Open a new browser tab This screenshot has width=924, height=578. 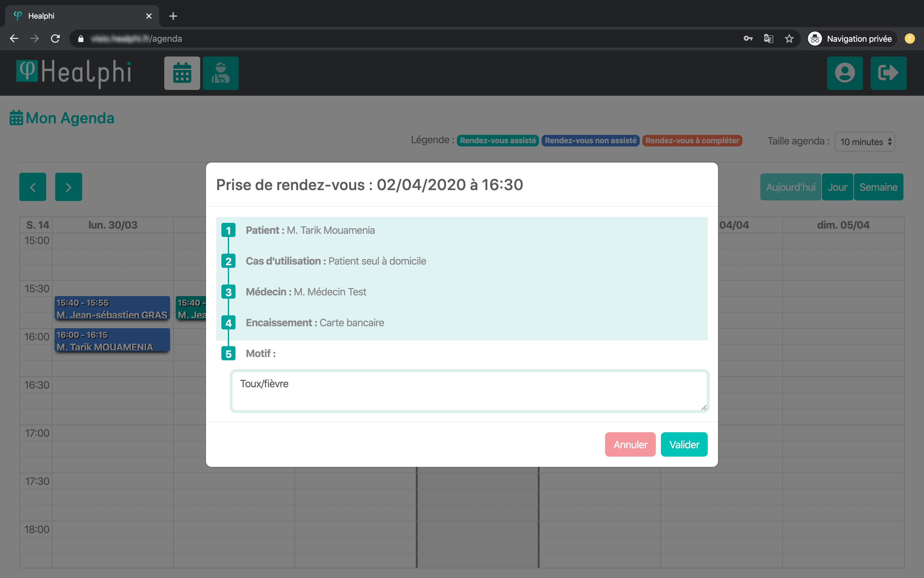[173, 16]
